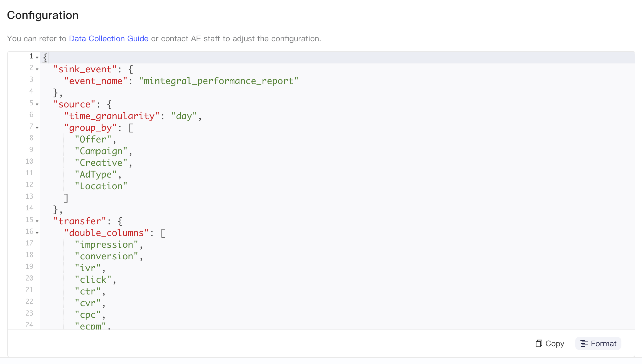
Task: Collapse the source block fold arrow at line 5
Action: click(x=37, y=104)
